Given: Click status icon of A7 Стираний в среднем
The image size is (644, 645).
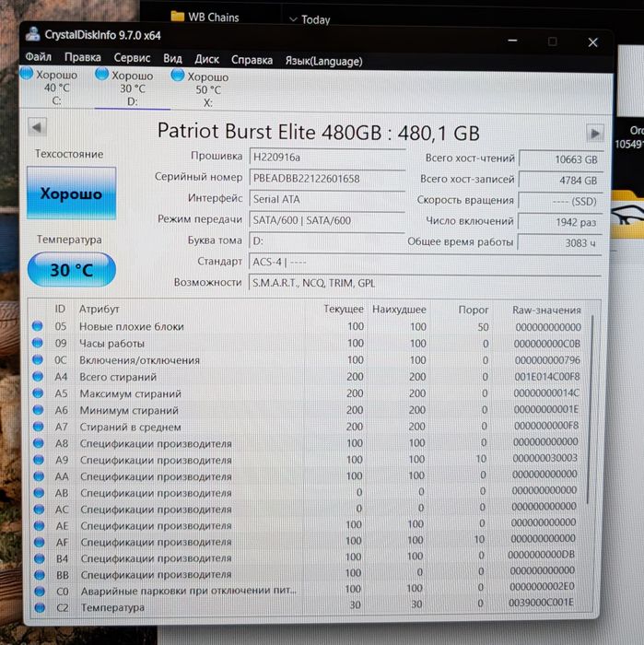Looking at the screenshot, I should pos(39,426).
